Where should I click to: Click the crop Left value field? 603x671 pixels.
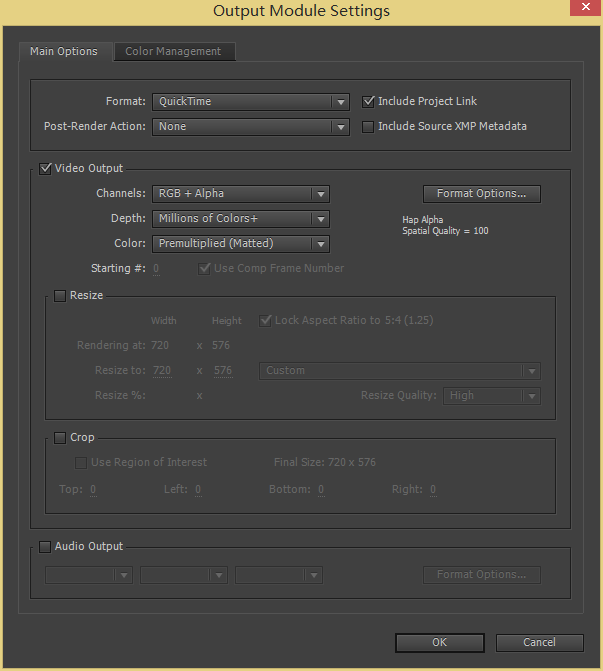click(x=198, y=490)
